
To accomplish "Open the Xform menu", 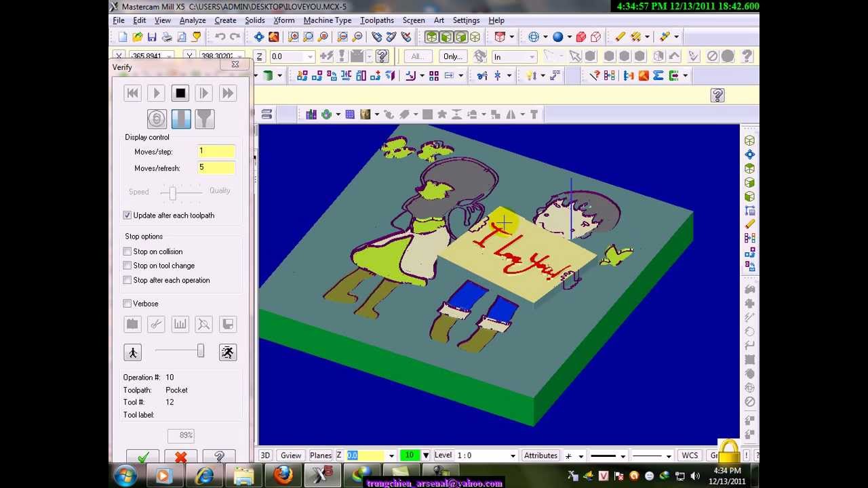I will [x=284, y=20].
